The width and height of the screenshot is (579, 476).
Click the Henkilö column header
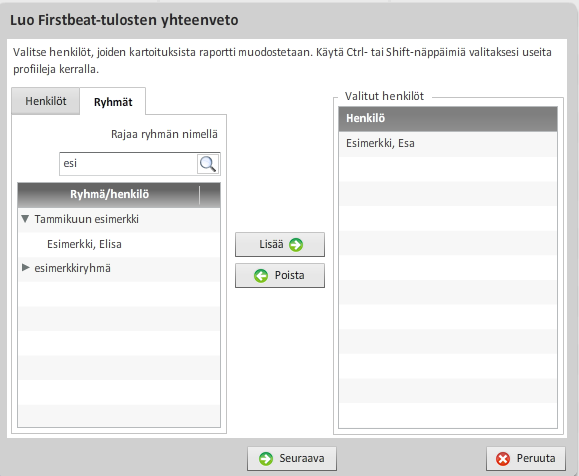(448, 119)
